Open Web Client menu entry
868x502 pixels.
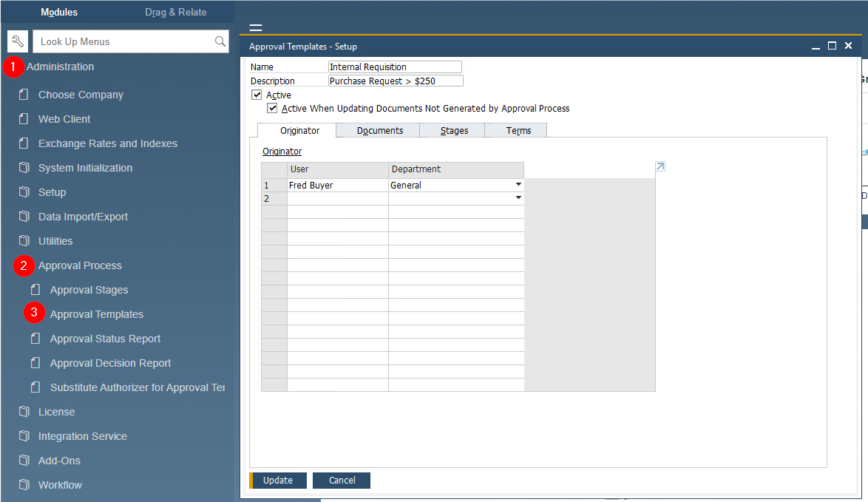(64, 119)
